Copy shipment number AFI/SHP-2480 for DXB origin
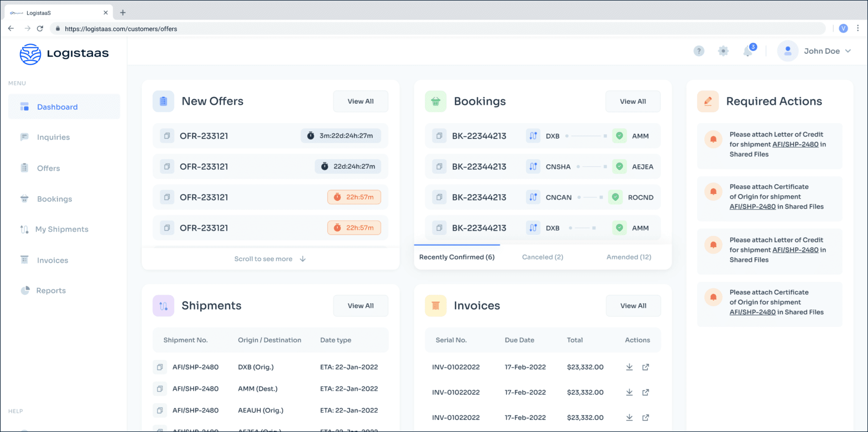868x432 pixels. pyautogui.click(x=160, y=367)
